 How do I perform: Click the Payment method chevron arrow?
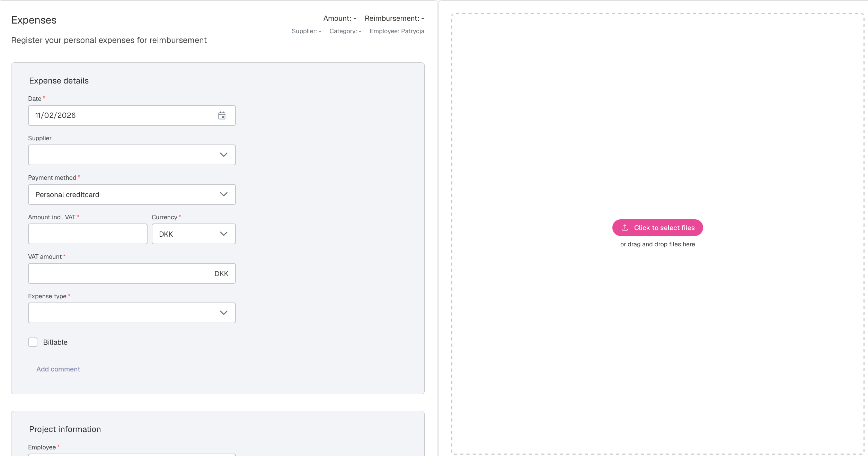224,194
